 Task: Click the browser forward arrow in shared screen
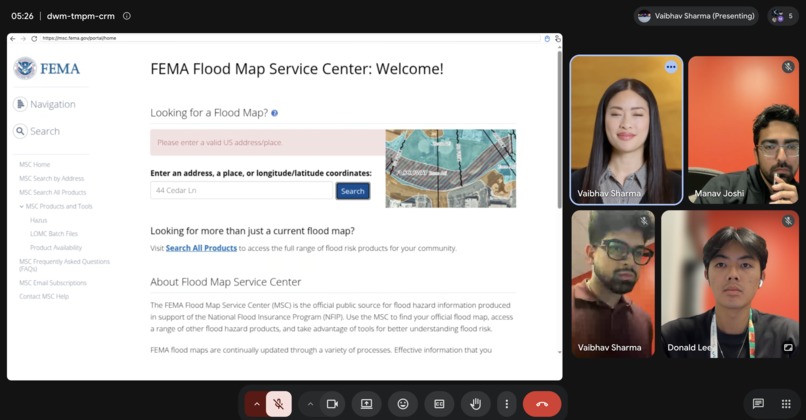click(23, 38)
